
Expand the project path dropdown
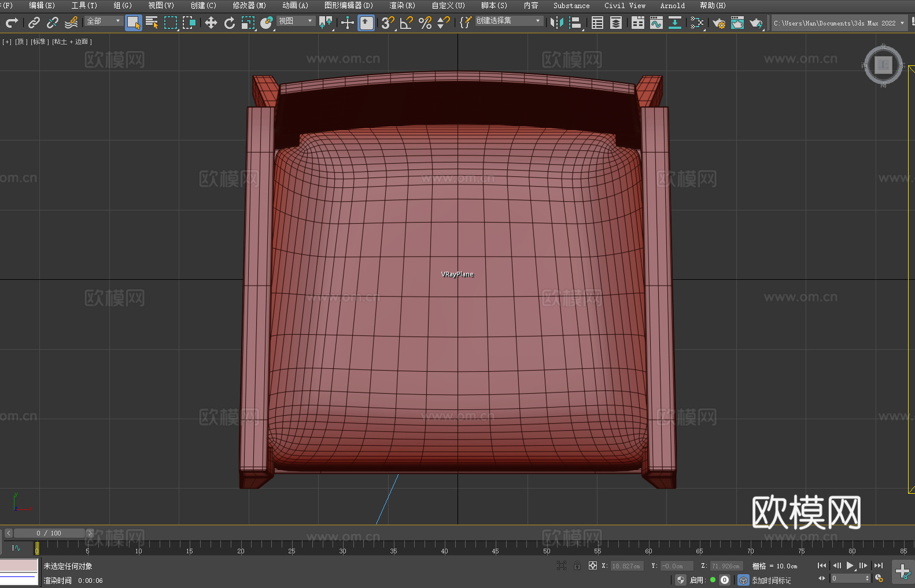point(902,23)
